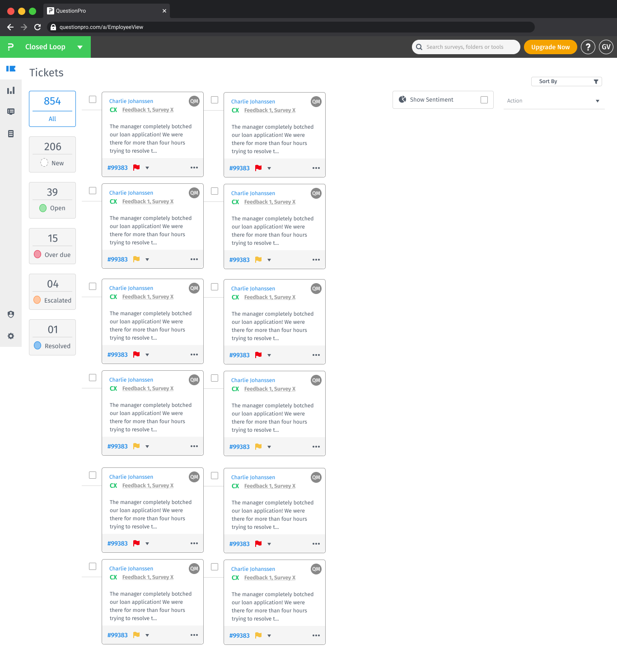
Task: Expand the flag dropdown arrow on the second-row right ticket
Action: (x=269, y=260)
